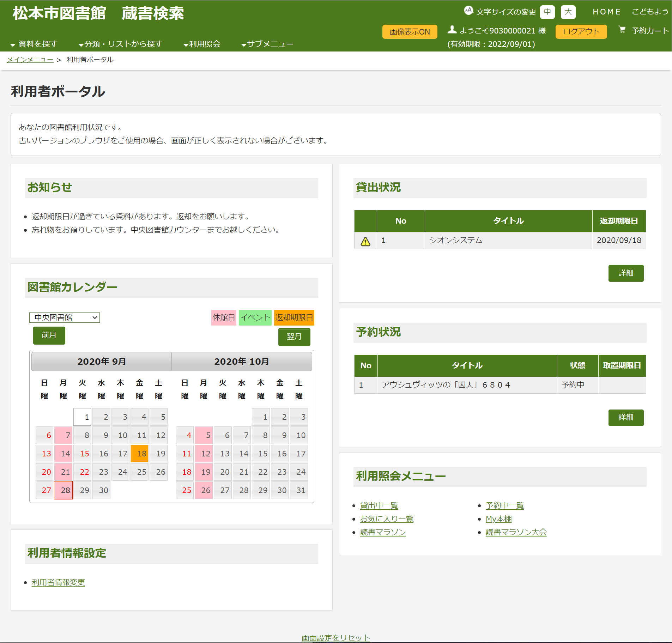The width and height of the screenshot is (672, 643).
Task: Select October 25 Sunday cell
Action: 185,490
